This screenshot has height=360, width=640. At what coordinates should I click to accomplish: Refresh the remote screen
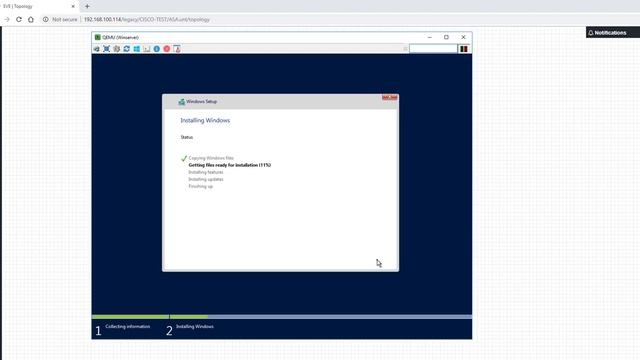127,49
